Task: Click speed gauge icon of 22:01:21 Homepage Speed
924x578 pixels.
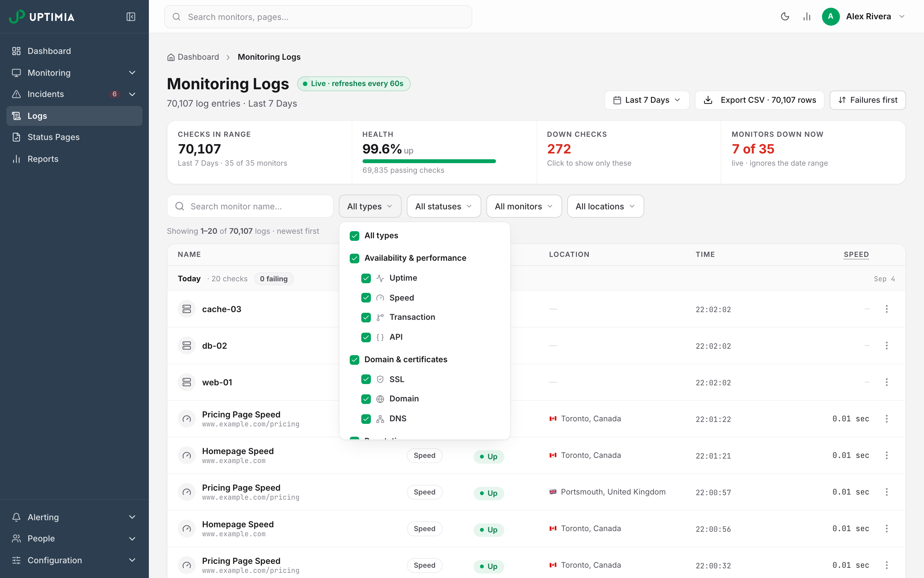Action: [187, 455]
